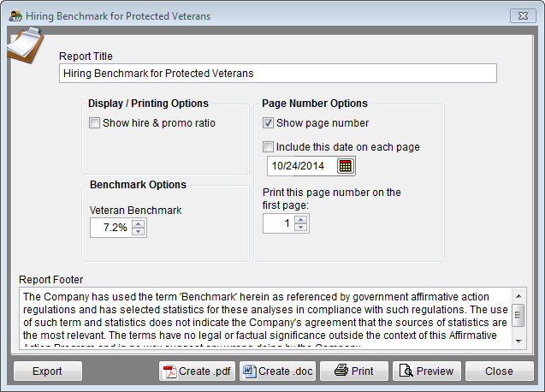The width and height of the screenshot is (545, 392).
Task: Click the Report Footer scroll down arrow
Action: [x=518, y=342]
